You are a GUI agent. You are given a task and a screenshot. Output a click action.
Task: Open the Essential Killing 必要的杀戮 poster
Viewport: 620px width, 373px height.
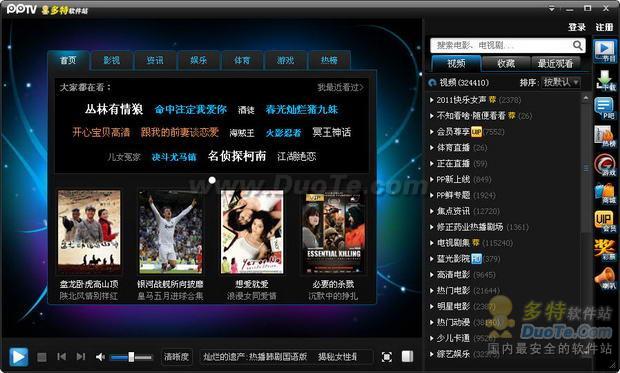[x=333, y=233]
